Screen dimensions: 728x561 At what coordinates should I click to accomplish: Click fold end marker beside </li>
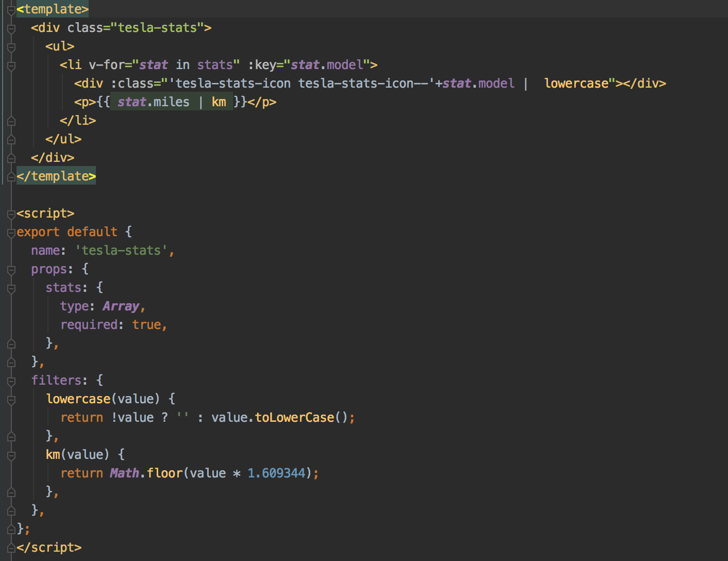[x=11, y=121]
